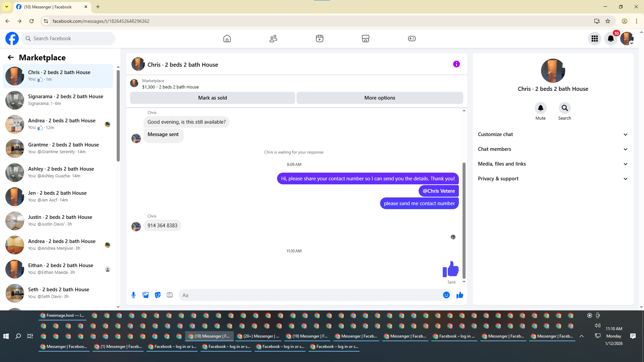Expand the Customize chat section
The image size is (644, 362).
[552, 134]
